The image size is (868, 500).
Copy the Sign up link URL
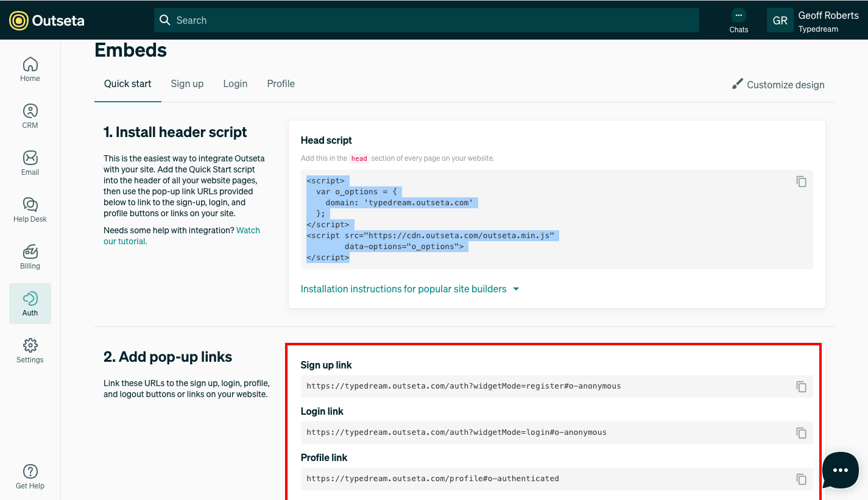(x=802, y=387)
